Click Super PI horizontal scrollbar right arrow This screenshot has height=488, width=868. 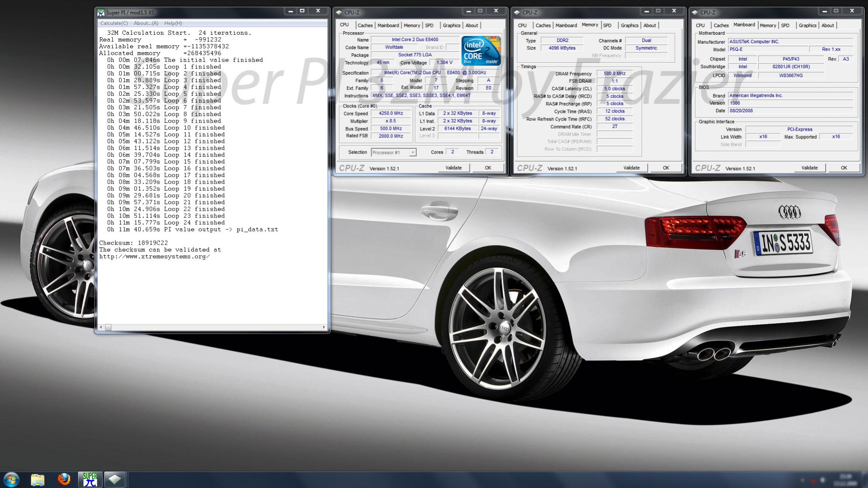tap(324, 327)
